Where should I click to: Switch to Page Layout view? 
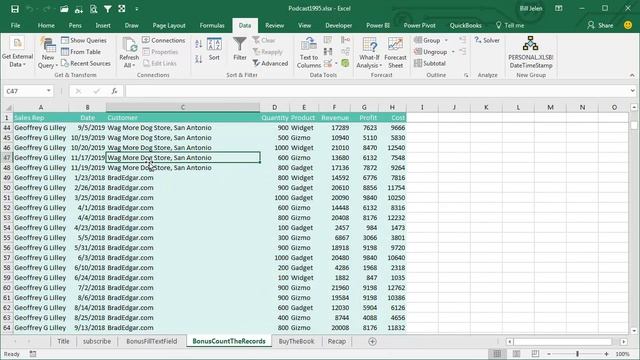(516, 354)
